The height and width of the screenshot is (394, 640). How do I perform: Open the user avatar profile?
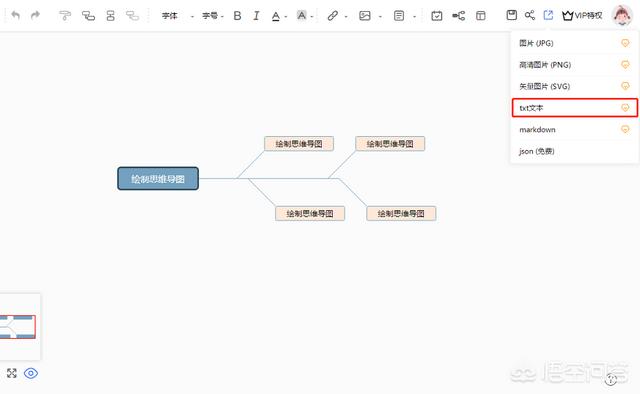pos(622,15)
